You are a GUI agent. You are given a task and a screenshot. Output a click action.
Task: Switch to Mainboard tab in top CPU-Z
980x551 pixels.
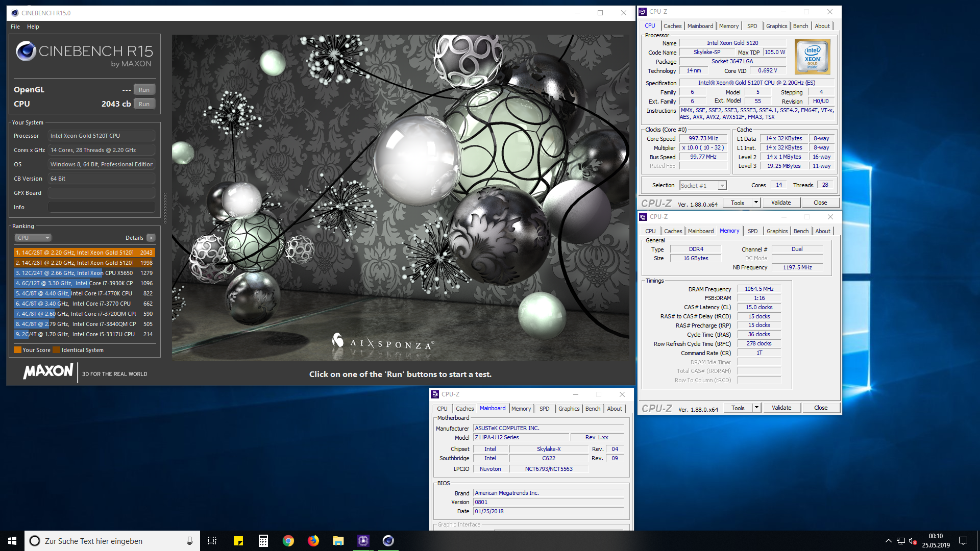700,26
